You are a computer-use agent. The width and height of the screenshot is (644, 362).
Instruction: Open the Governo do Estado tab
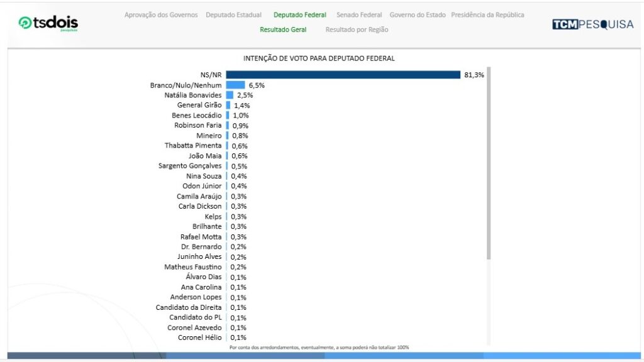click(x=418, y=14)
